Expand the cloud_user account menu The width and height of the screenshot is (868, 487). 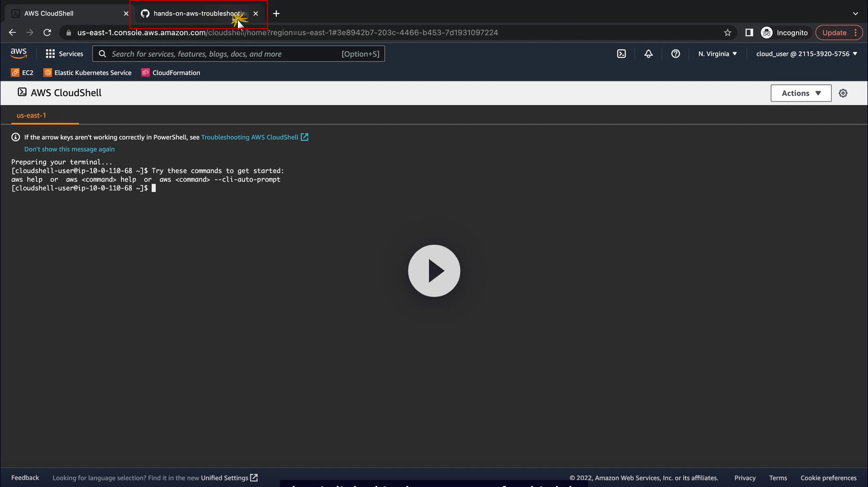point(807,54)
